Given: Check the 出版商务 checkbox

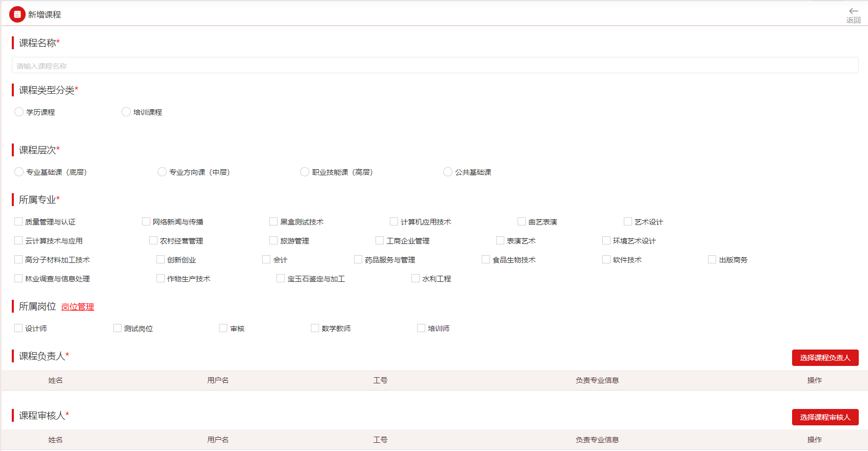Looking at the screenshot, I should pos(712,259).
